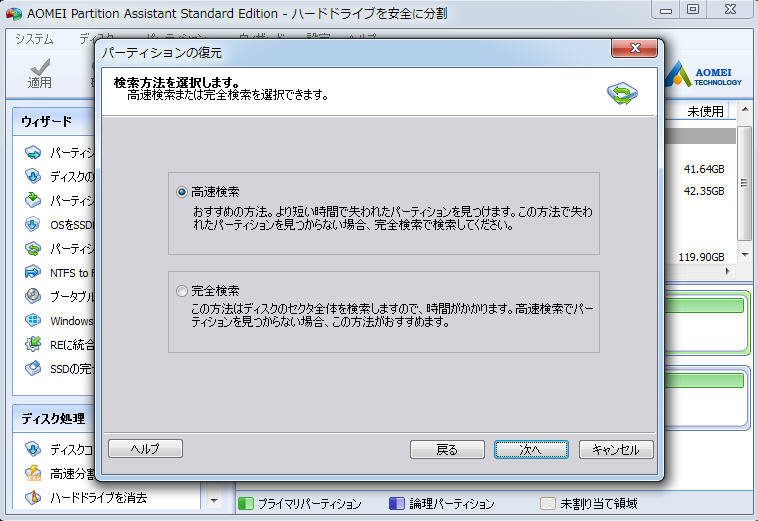Click the vertical scrollbar thumb in partition list
This screenshot has width=758, height=521.
744,183
